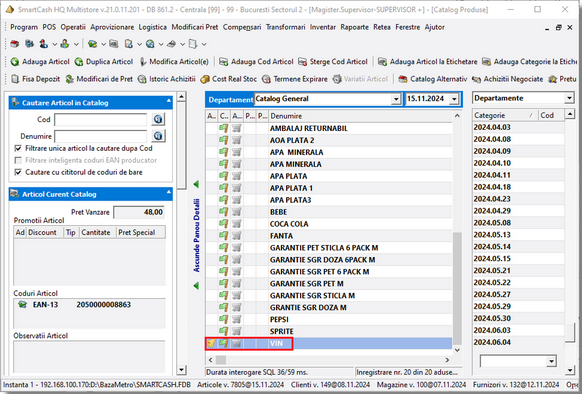582x394 pixels.
Task: Click the red store icon in top toolbar
Action: pyautogui.click(x=14, y=44)
